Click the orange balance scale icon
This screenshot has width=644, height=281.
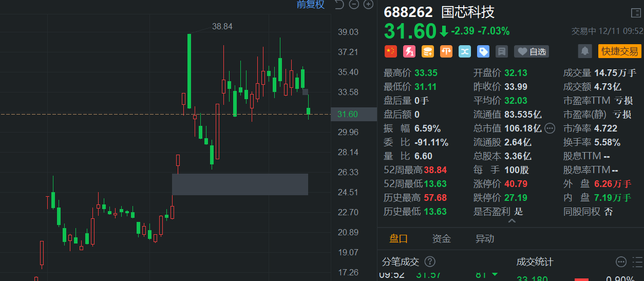446,51
